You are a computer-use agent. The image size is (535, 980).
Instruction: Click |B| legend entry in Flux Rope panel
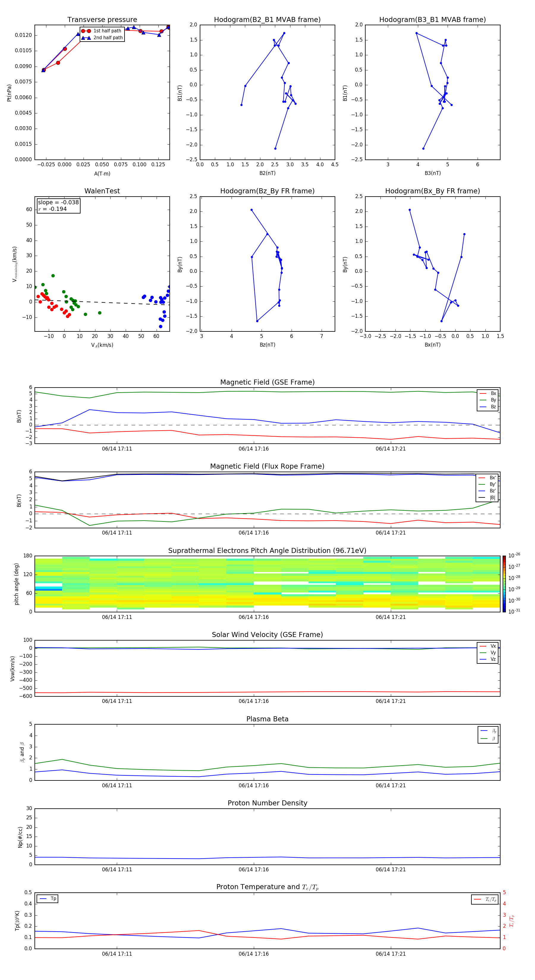coord(487,498)
